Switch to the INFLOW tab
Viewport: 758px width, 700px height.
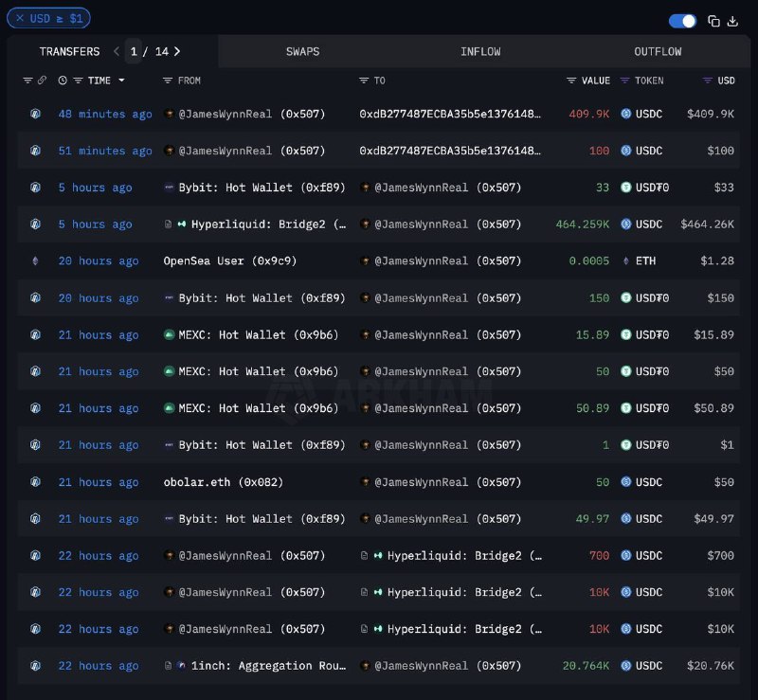coord(480,51)
